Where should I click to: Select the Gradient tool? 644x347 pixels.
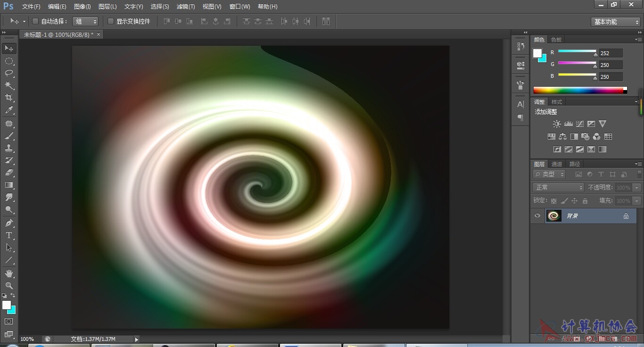pos(9,185)
